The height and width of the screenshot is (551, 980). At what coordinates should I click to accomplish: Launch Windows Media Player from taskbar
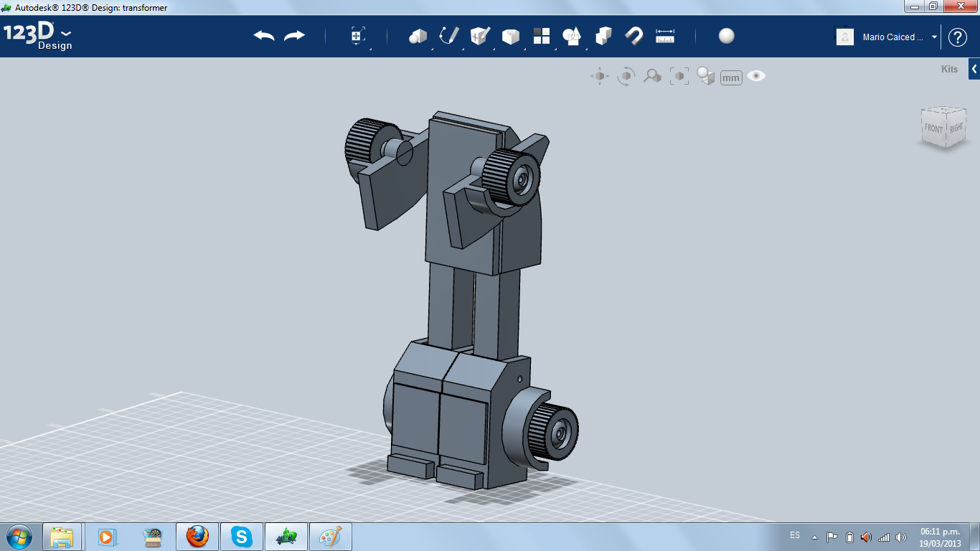coord(107,537)
